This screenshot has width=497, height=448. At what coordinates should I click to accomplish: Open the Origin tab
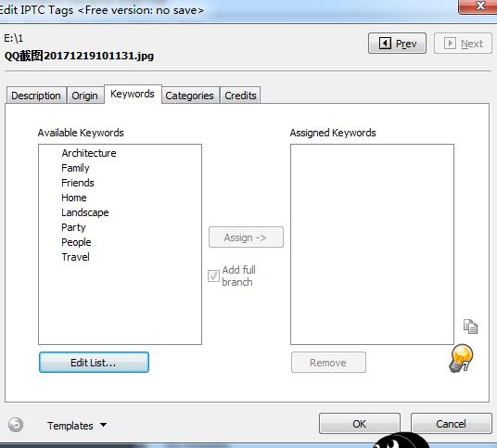[84, 96]
